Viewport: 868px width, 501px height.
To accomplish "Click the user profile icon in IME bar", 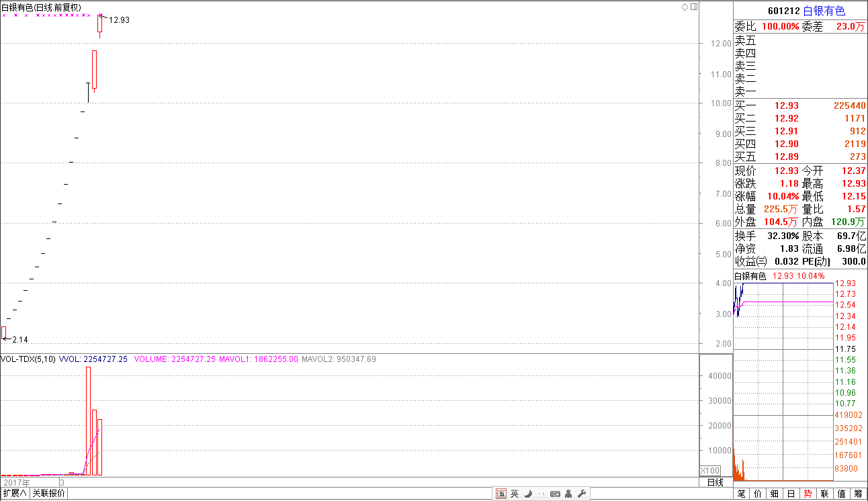I will click(568, 494).
